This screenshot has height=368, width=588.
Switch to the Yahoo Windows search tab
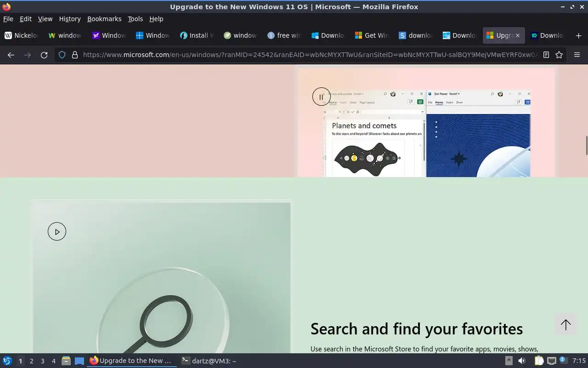pyautogui.click(x=109, y=35)
